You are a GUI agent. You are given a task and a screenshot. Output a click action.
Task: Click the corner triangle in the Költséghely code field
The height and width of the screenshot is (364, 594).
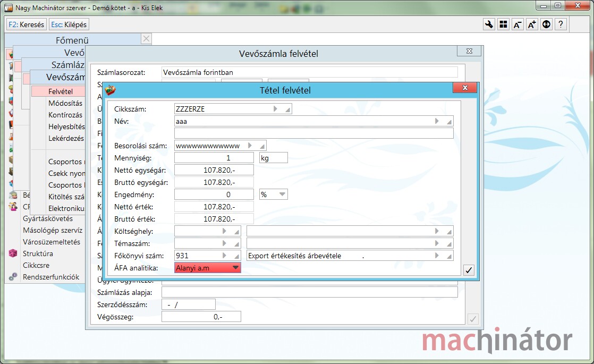click(x=237, y=232)
